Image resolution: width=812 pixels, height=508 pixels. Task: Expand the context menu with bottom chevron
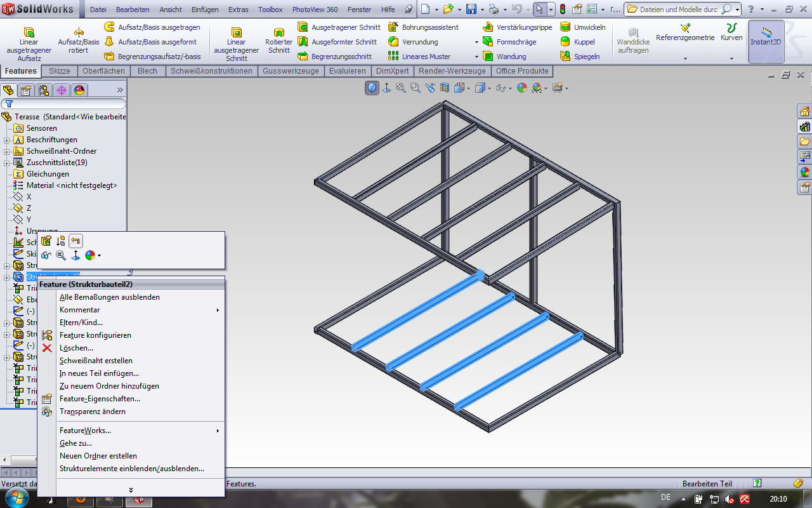[x=131, y=490]
